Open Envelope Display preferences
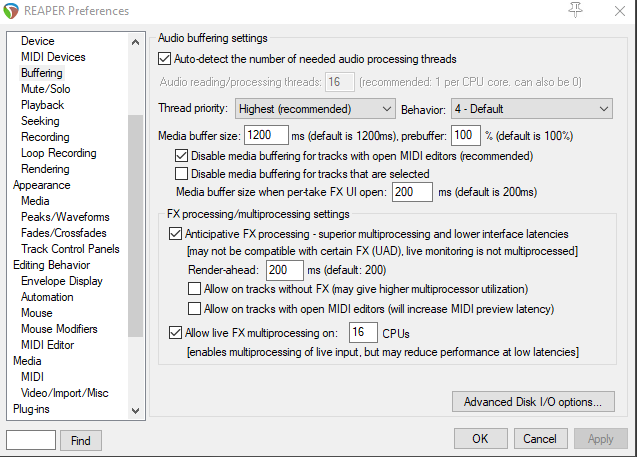The width and height of the screenshot is (637, 457). click(62, 281)
